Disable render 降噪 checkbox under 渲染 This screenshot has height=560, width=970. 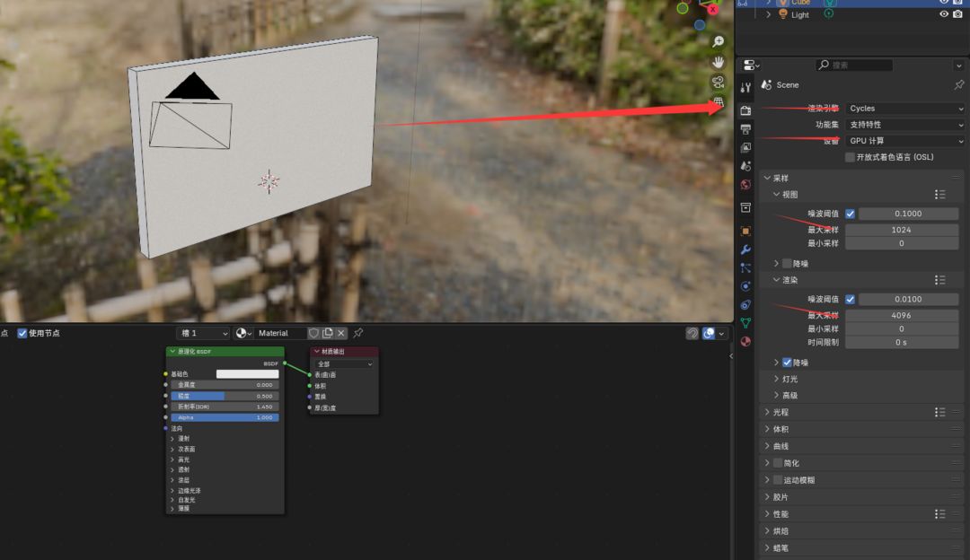click(787, 363)
